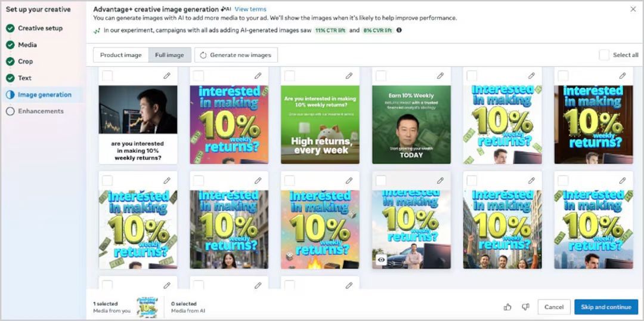Select checkbox of man at monitors image
The image size is (644, 321).
click(x=107, y=76)
